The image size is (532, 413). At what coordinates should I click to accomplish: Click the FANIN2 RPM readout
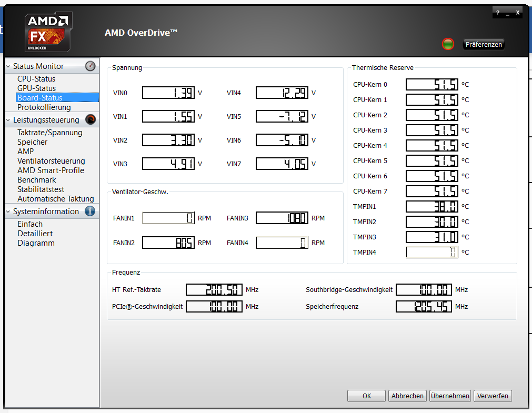click(x=168, y=243)
